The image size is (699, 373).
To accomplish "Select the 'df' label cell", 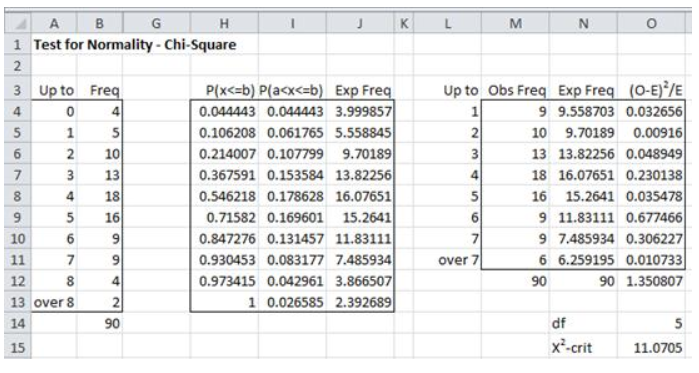I will point(583,323).
